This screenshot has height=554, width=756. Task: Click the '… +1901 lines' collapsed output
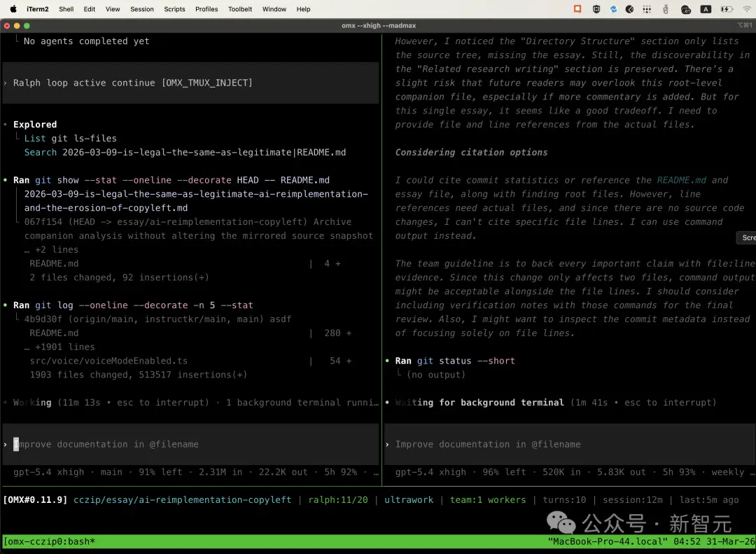pos(59,347)
